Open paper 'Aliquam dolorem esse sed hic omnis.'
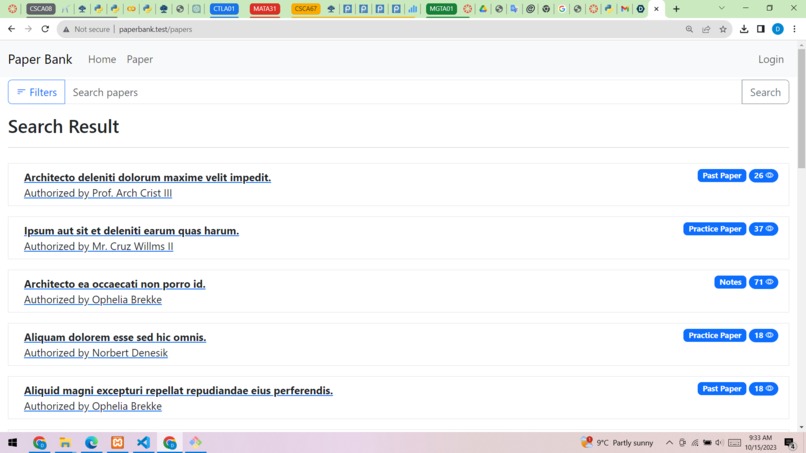This screenshot has width=806, height=453. click(115, 337)
